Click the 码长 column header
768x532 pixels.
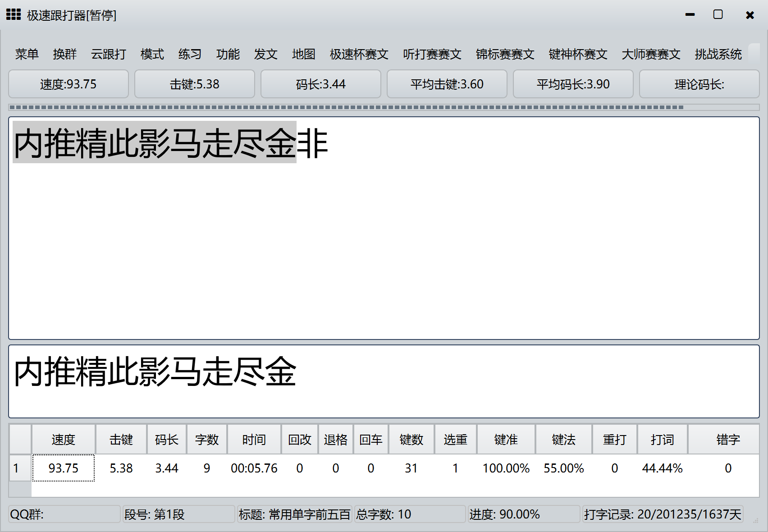(167, 439)
